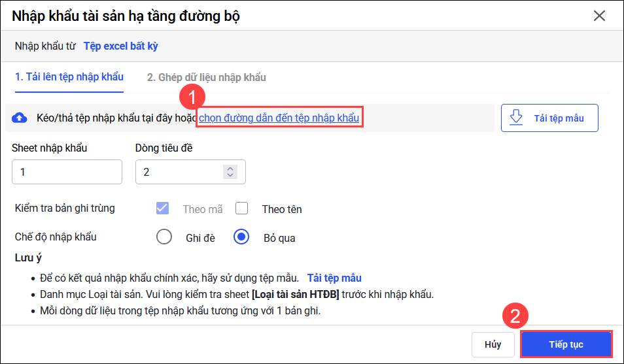The width and height of the screenshot is (624, 364).
Task: Click the cloud upload icon
Action: point(20,118)
